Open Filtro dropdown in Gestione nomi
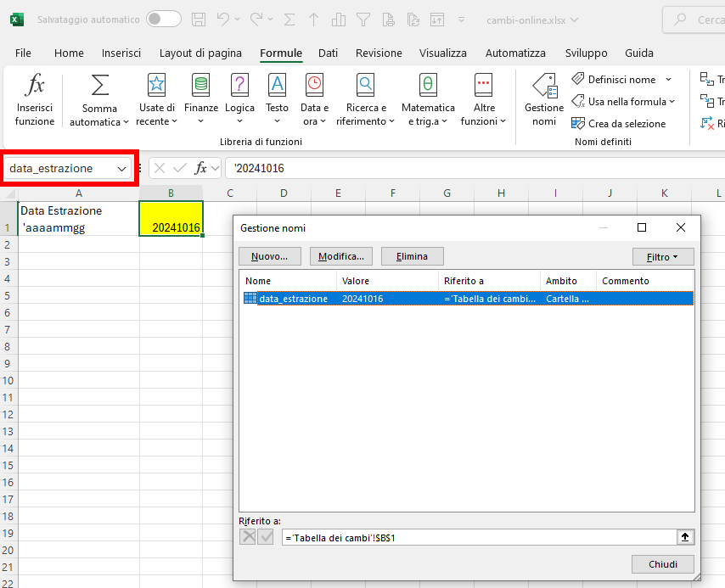This screenshot has height=588, width=725. point(663,256)
